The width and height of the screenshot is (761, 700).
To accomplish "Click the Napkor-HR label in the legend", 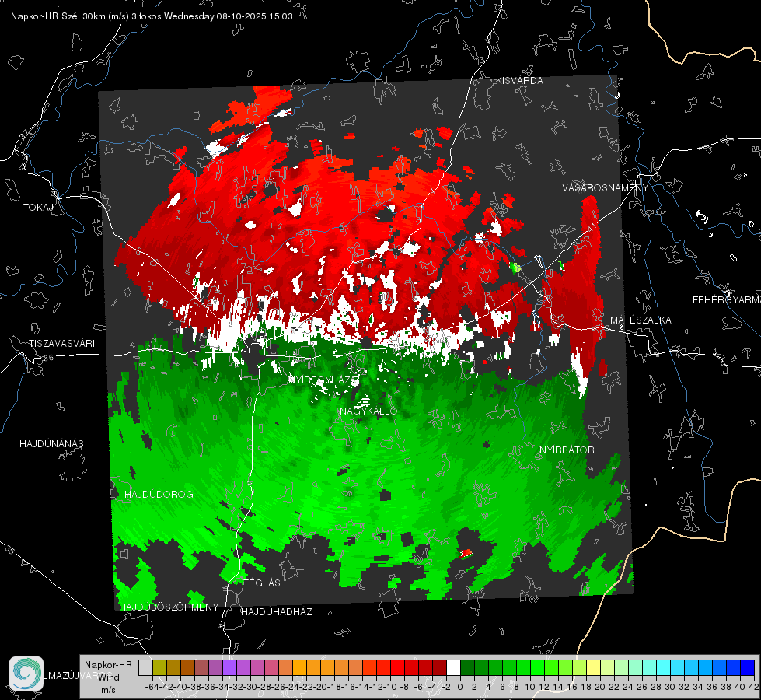I will (108, 664).
